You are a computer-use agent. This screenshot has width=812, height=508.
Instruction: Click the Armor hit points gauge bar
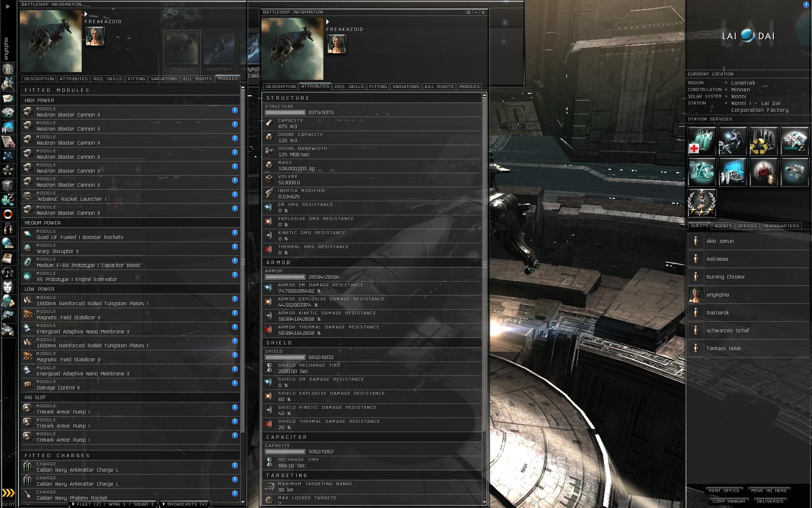pos(285,277)
